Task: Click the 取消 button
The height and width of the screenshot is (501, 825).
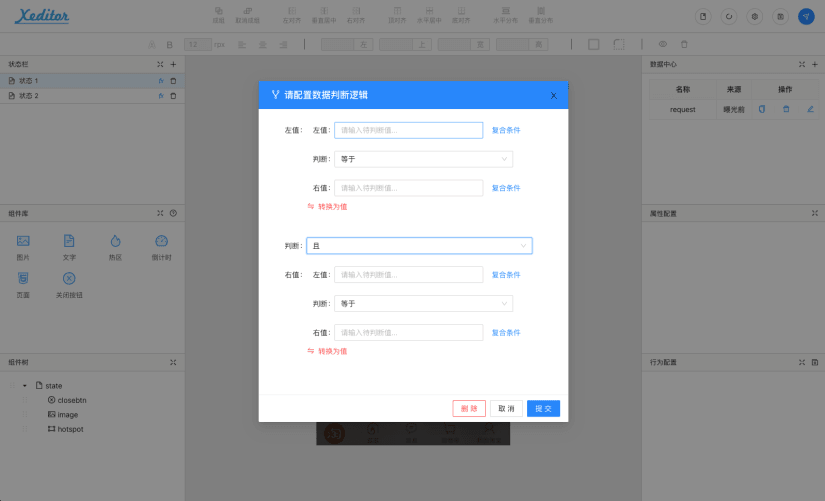Action: [506, 408]
